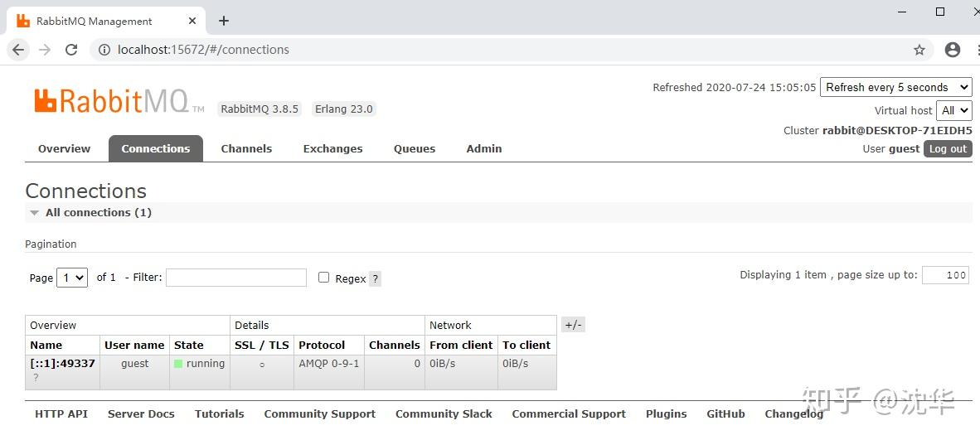Screen dimensions: 980x440
Task: Open the Refresh every 5 seconds dropdown
Action: click(x=895, y=87)
